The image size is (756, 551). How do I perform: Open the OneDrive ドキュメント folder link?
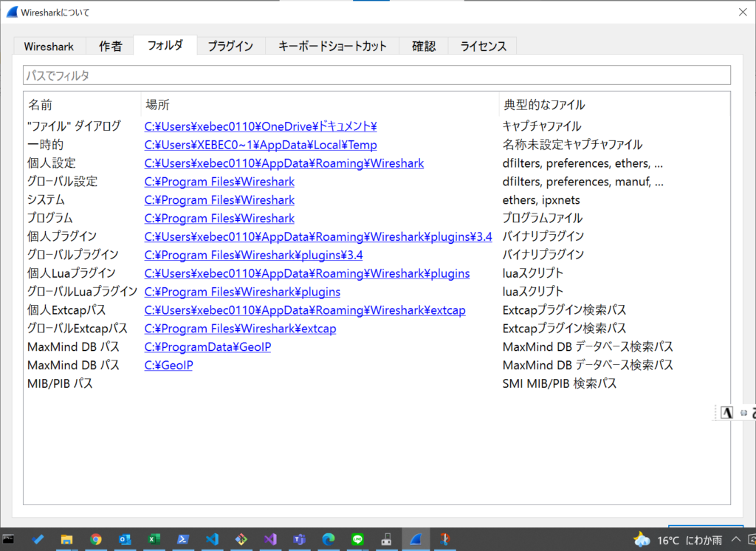click(261, 126)
